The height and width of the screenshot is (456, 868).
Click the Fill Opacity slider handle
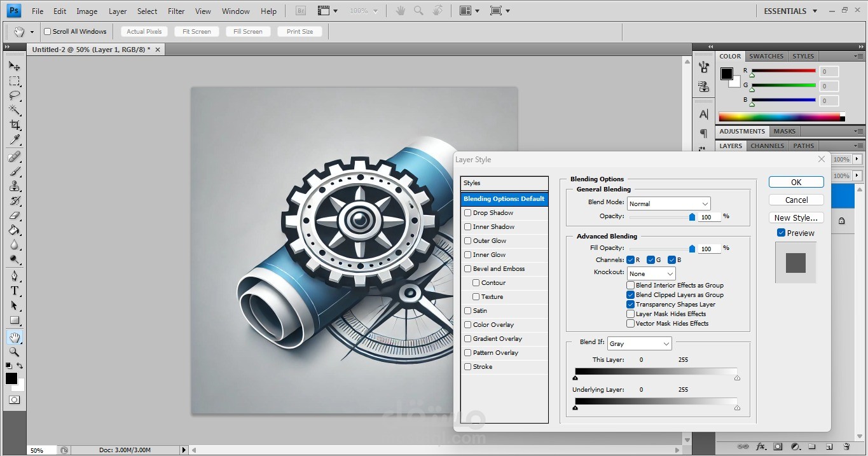(692, 249)
